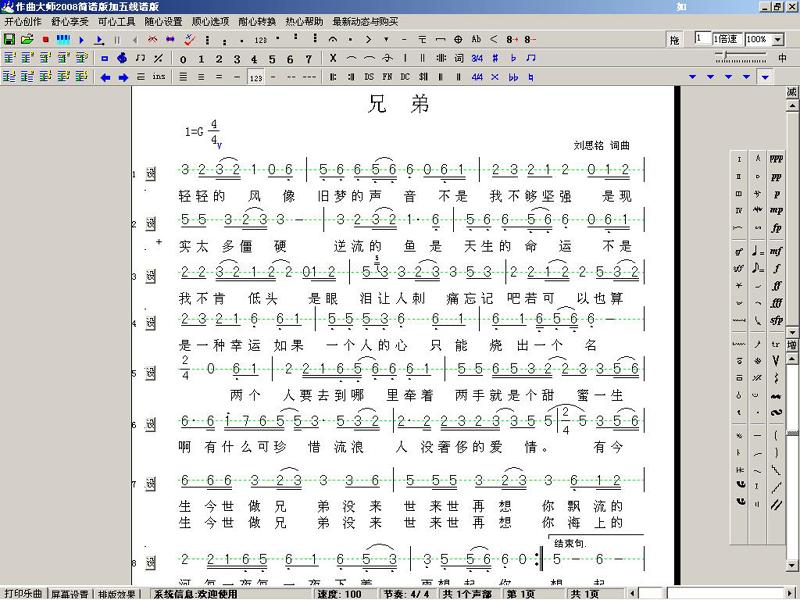
Task: Toggle the ins insert mode button
Action: [159, 77]
